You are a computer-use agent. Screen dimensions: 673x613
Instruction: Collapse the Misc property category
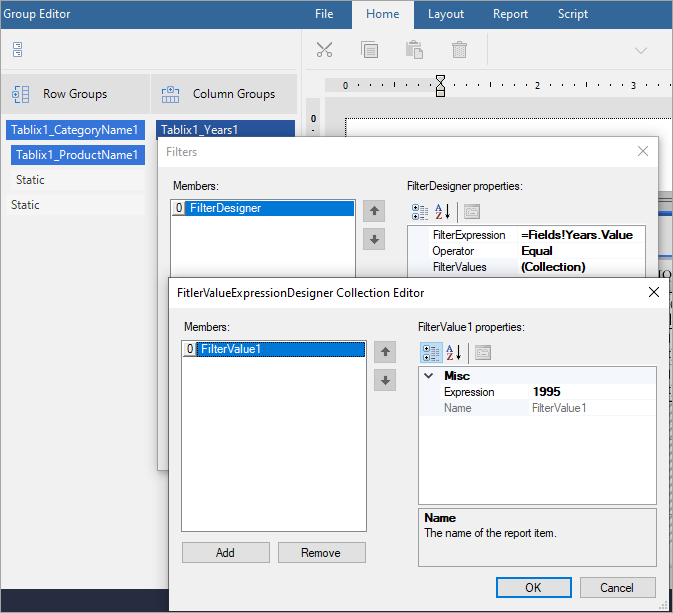428,376
